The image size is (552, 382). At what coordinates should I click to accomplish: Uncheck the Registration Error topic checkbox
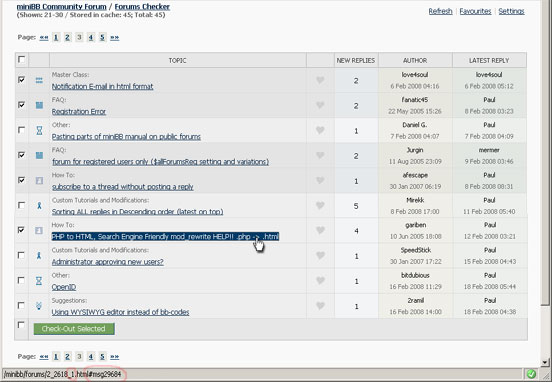21,105
